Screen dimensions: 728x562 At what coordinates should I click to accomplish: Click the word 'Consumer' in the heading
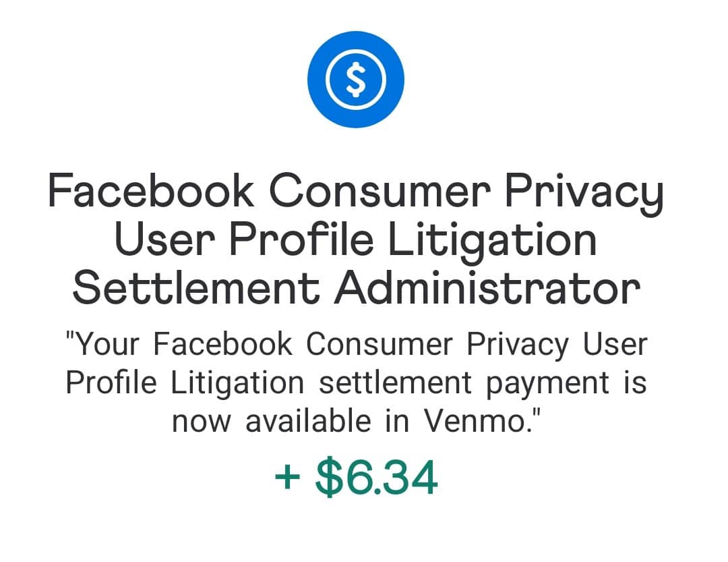(380, 191)
